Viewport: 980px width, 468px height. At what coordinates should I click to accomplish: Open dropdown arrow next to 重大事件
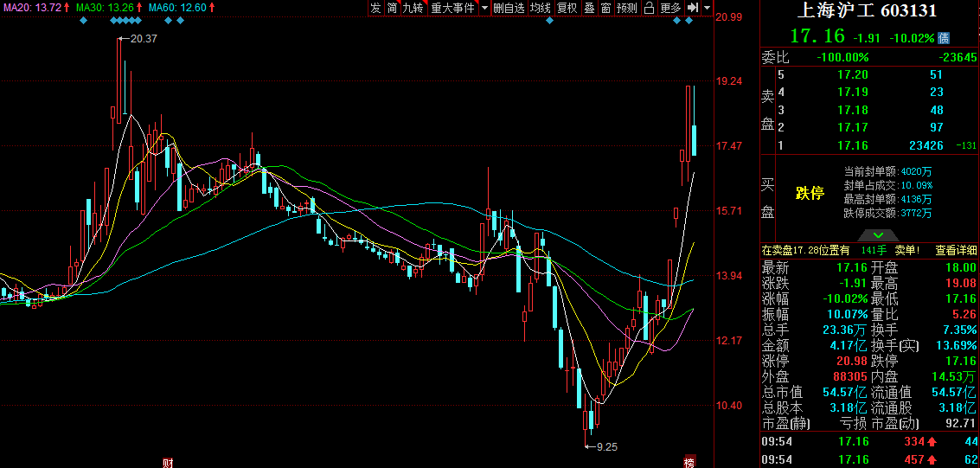484,8
